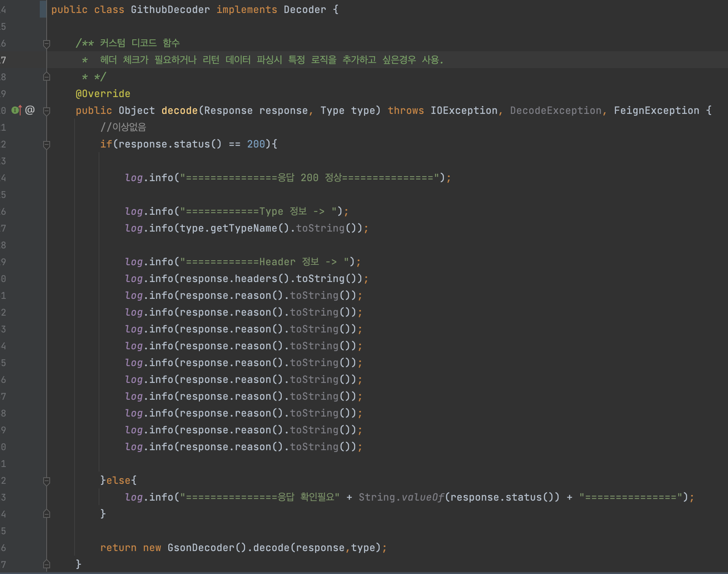Click the decode method name
728x574 pixels.
pyautogui.click(x=179, y=110)
